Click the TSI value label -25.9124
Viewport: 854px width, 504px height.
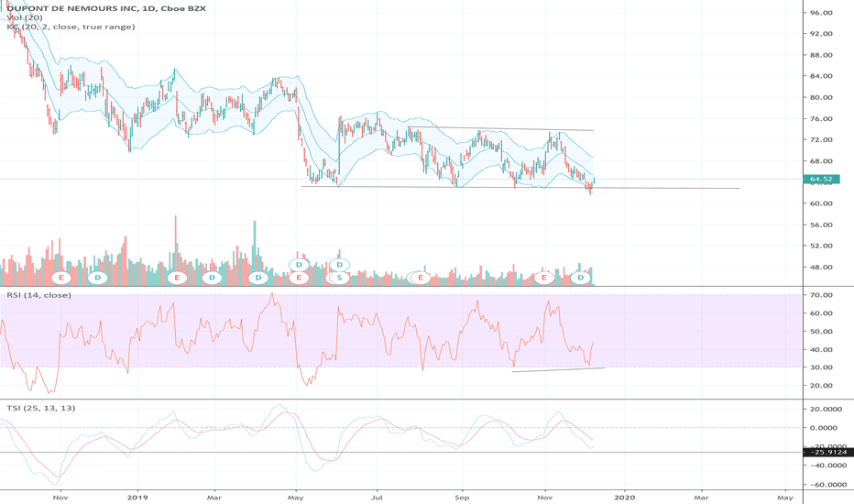[x=827, y=452]
